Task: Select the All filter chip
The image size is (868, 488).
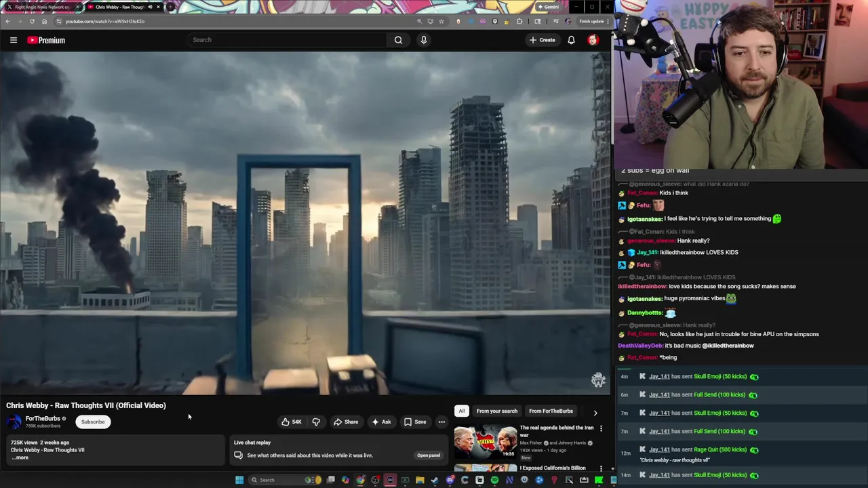Action: pyautogui.click(x=462, y=411)
